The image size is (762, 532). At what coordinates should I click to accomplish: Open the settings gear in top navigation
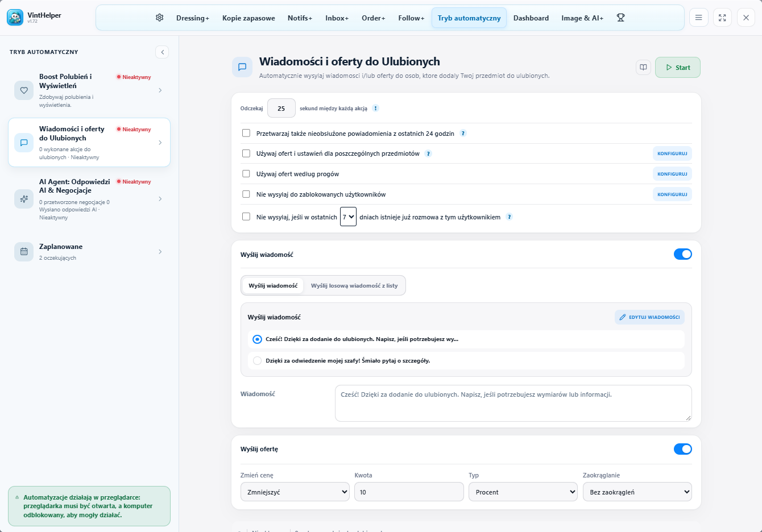[x=159, y=18]
